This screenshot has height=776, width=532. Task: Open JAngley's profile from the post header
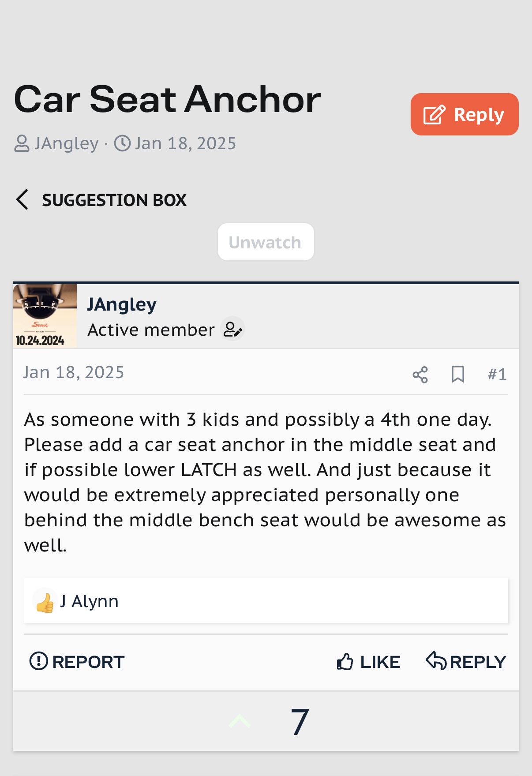[122, 304]
